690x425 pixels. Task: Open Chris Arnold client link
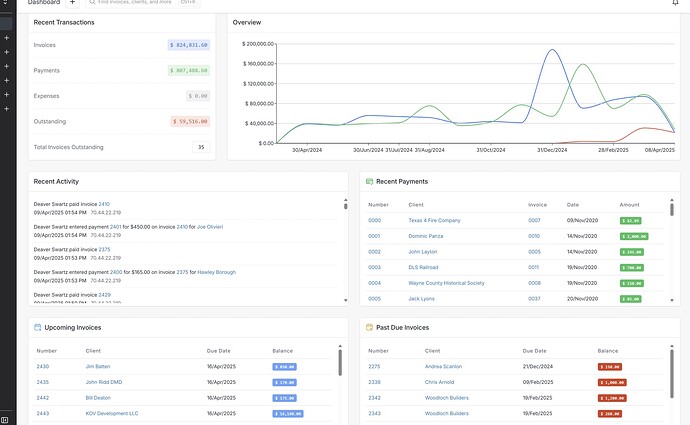[x=439, y=382]
